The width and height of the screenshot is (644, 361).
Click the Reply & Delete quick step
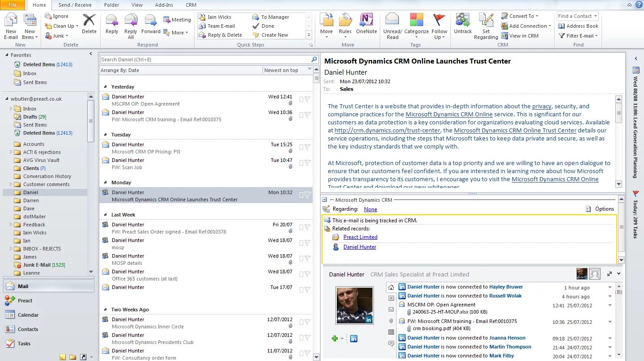pos(220,35)
